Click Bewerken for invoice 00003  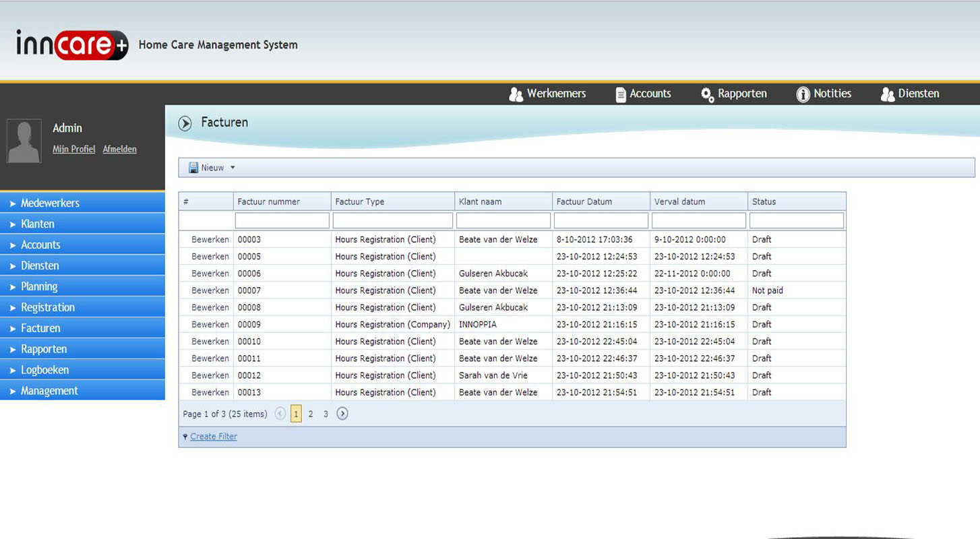[x=210, y=239]
